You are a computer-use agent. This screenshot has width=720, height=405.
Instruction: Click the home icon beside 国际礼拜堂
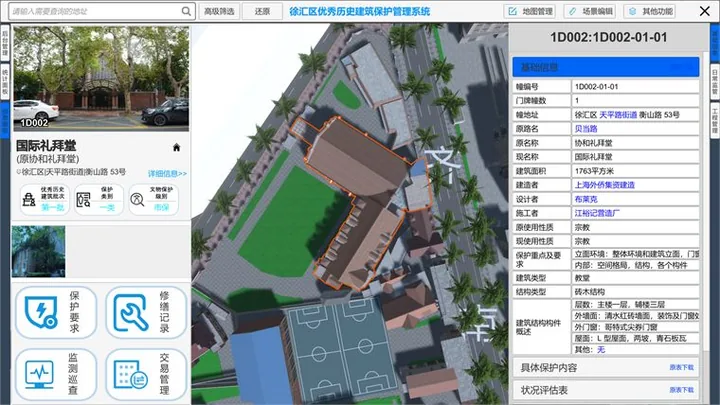(x=176, y=147)
